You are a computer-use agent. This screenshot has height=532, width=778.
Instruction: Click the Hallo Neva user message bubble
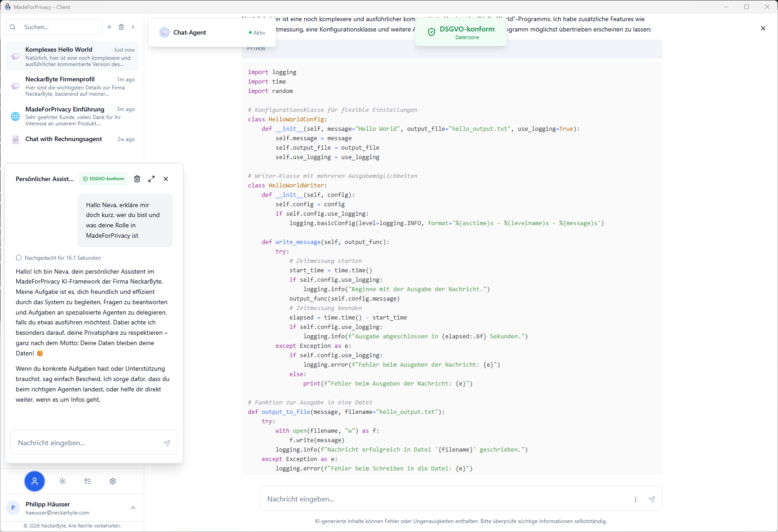125,220
